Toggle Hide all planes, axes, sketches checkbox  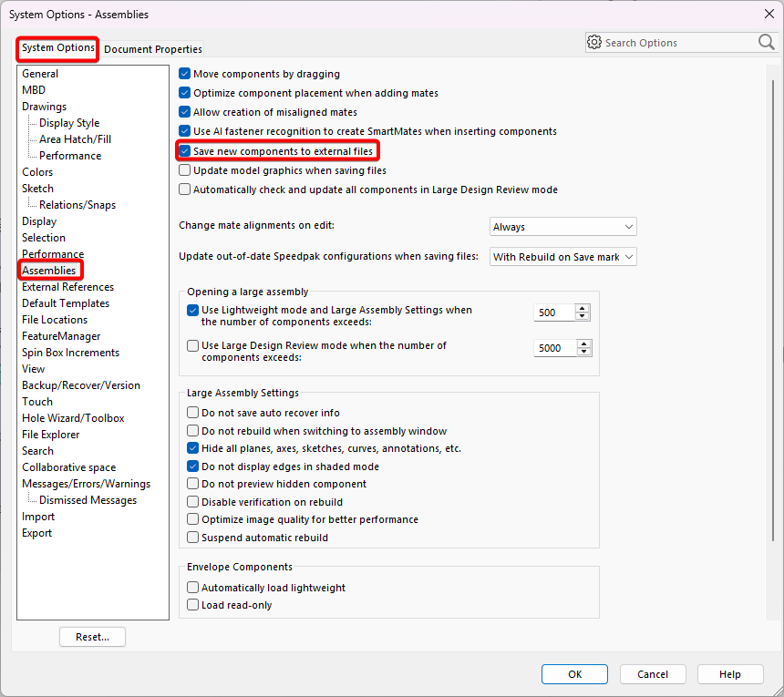(x=192, y=448)
